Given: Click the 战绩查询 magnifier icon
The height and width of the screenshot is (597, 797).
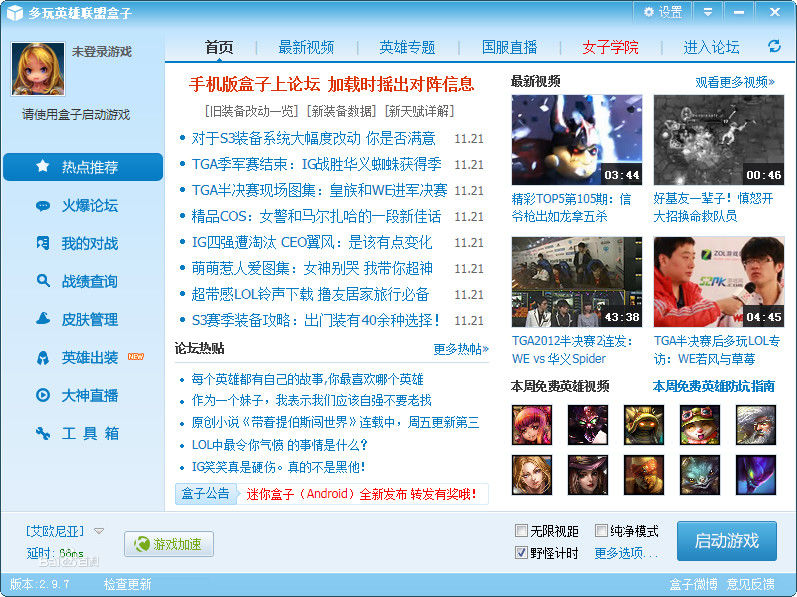Looking at the screenshot, I should pos(42,282).
